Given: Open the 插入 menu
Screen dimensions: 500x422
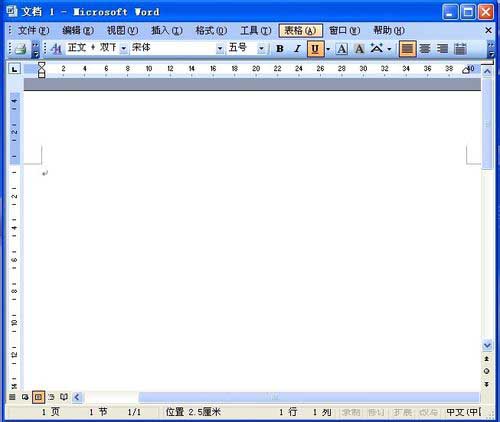Looking at the screenshot, I should [x=167, y=31].
